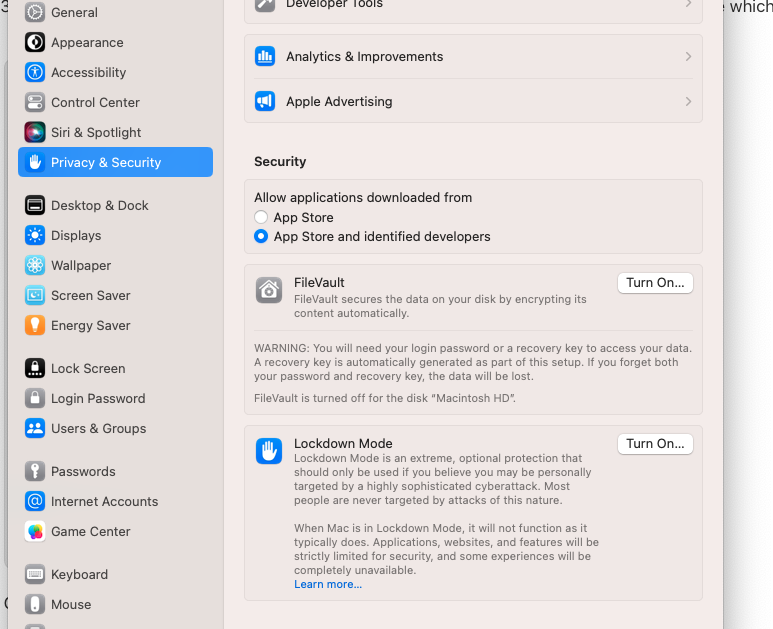The image size is (773, 629).
Task: Expand the Apple Advertising chevron
Action: click(688, 102)
